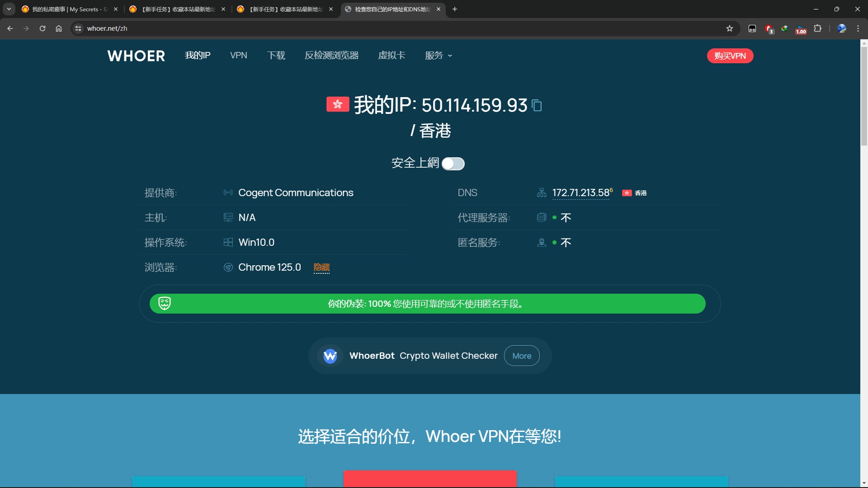Image resolution: width=868 pixels, height=488 pixels.
Task: Click the scrollbar down arrow
Action: [x=864, y=483]
